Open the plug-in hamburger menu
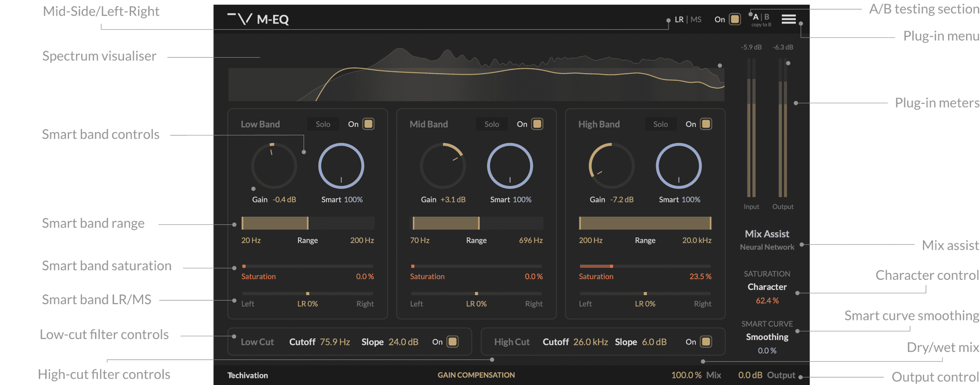This screenshot has height=385, width=980. (789, 19)
